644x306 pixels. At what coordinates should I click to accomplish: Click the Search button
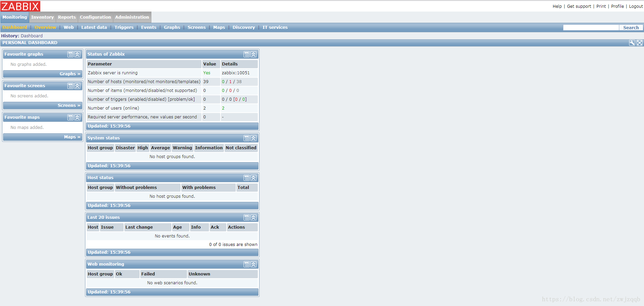(631, 27)
